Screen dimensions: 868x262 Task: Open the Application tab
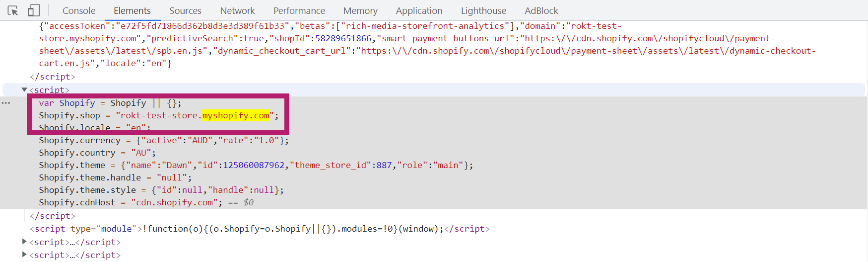pos(419,10)
